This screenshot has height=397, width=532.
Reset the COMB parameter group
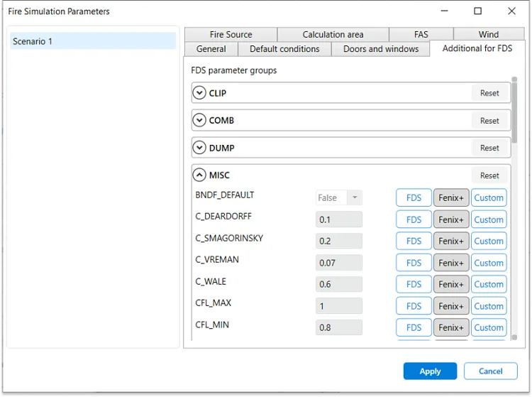tap(489, 121)
